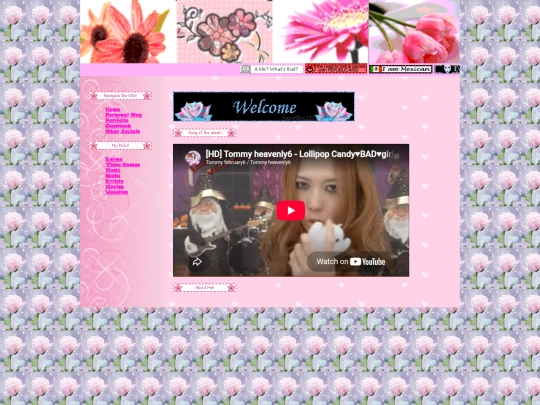Open the Other Socials link

123,131
